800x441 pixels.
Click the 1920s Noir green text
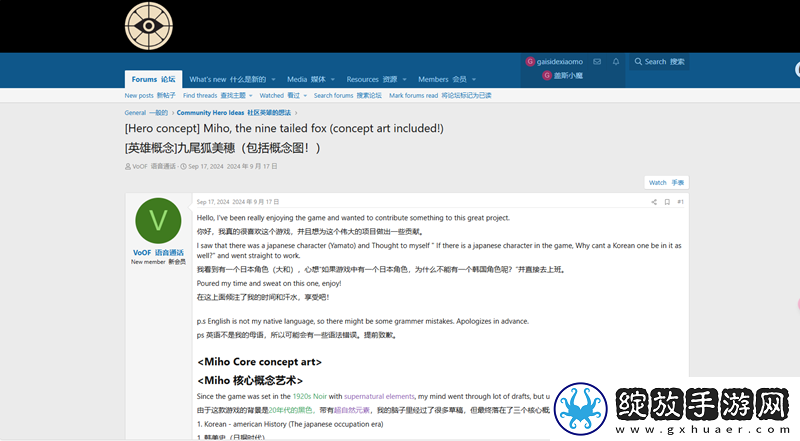click(310, 396)
